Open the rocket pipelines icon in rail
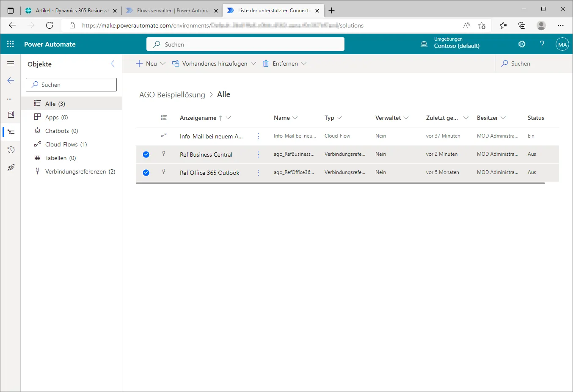 pyautogui.click(x=11, y=168)
